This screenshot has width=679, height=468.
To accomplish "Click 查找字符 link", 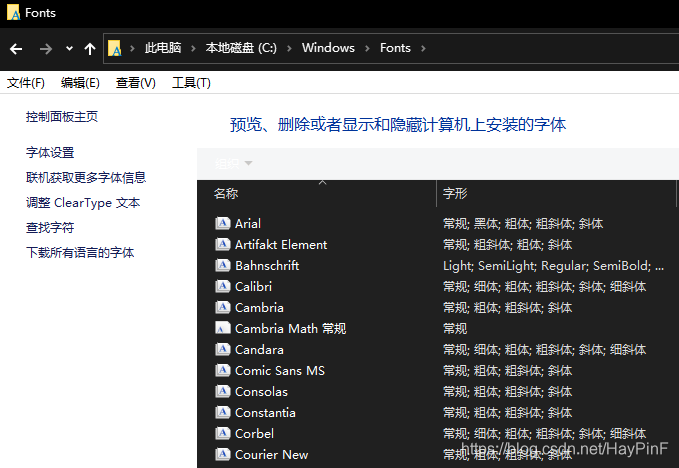I will pos(50,227).
